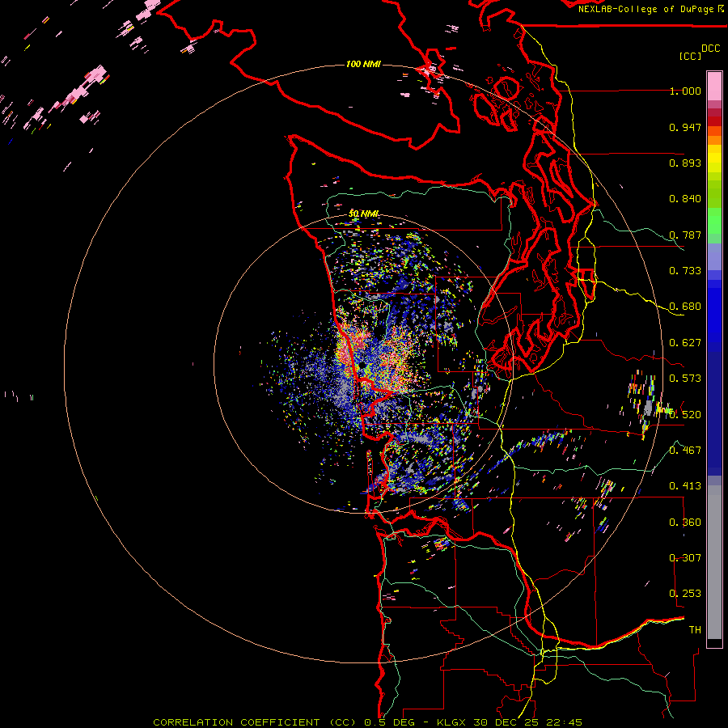This screenshot has width=728, height=728.
Task: Pick the red segment of color bar
Action: point(714,121)
